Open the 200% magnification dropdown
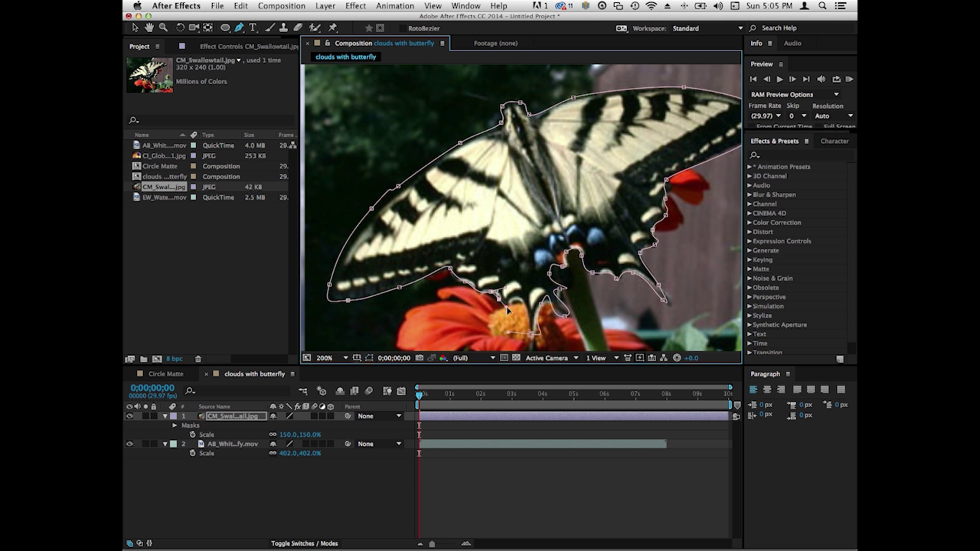The width and height of the screenshot is (980, 551). 345,358
